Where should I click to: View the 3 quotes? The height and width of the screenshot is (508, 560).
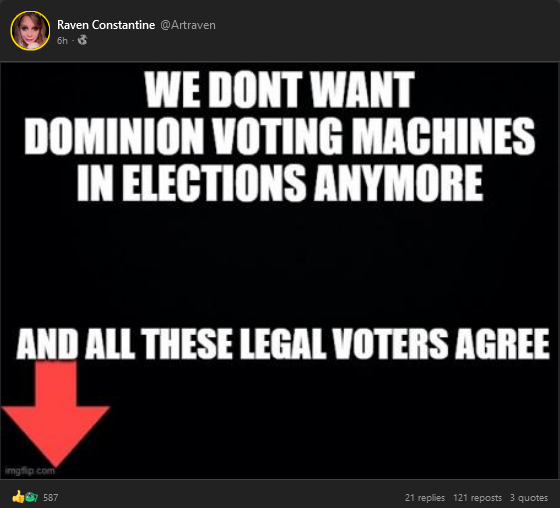(529, 498)
